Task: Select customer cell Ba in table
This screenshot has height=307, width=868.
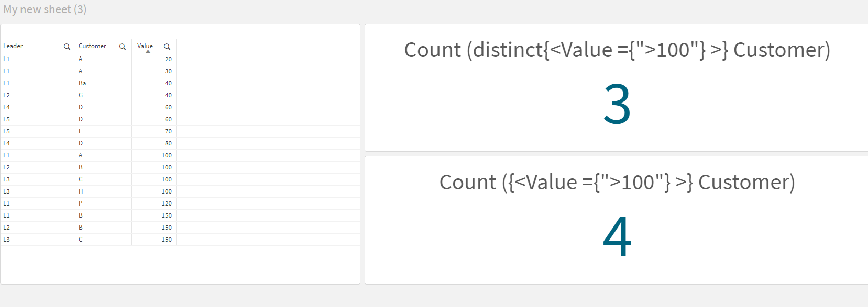Action: coord(82,83)
